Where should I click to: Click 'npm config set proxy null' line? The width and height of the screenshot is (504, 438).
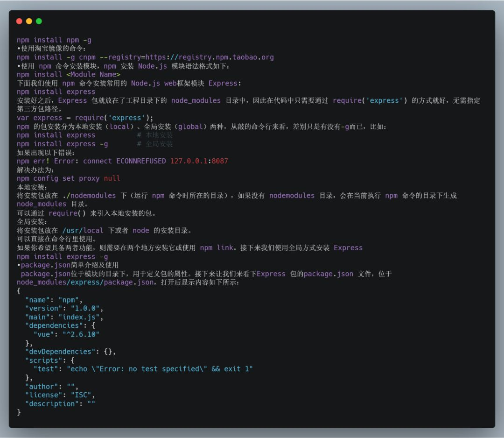69,178
